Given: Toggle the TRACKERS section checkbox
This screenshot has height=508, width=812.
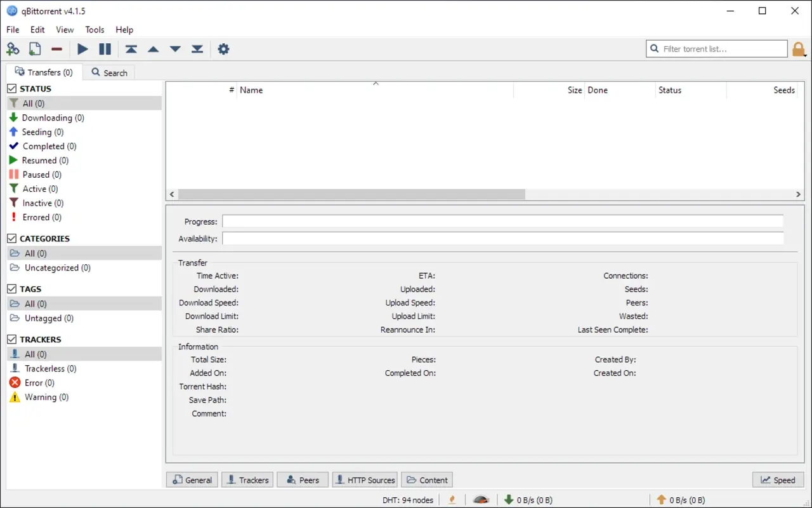Looking at the screenshot, I should pos(11,339).
